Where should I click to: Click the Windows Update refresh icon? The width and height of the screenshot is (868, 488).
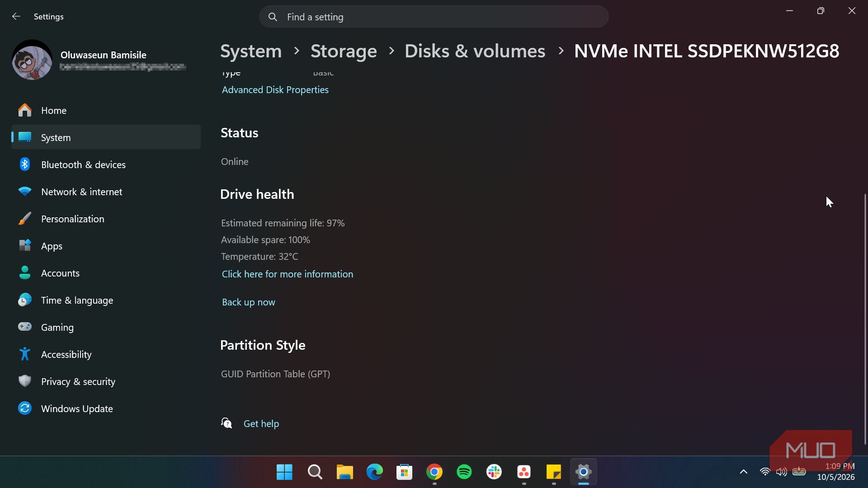(x=25, y=408)
